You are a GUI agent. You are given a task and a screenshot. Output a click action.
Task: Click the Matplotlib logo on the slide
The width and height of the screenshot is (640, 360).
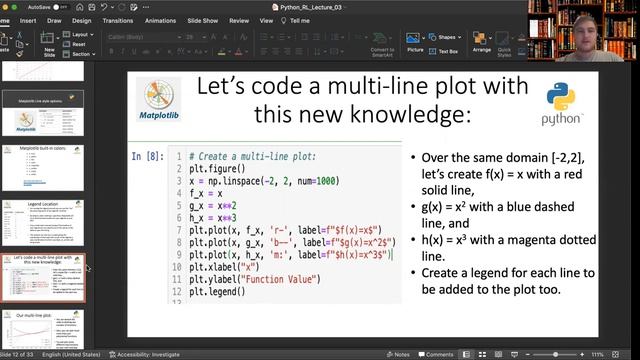click(159, 99)
